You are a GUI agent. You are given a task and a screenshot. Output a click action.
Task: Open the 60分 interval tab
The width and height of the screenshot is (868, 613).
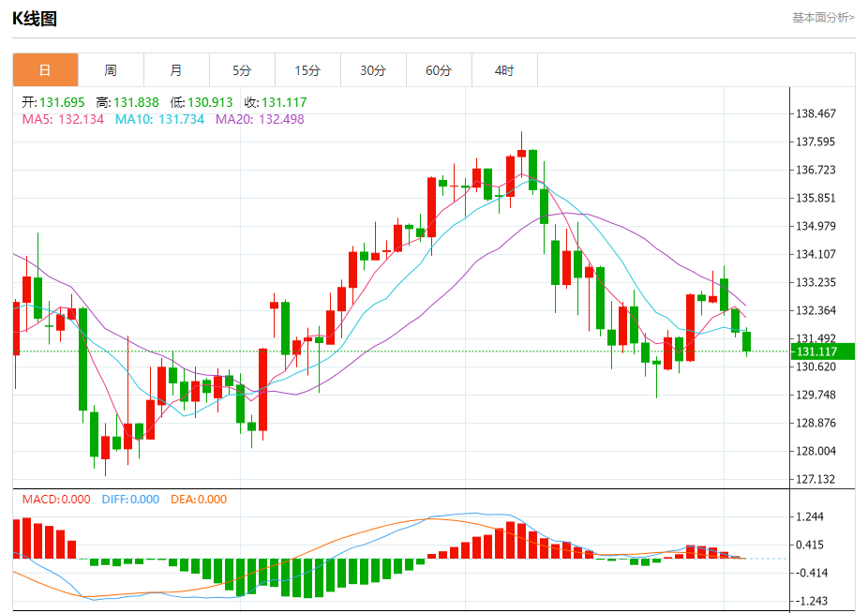click(x=439, y=70)
